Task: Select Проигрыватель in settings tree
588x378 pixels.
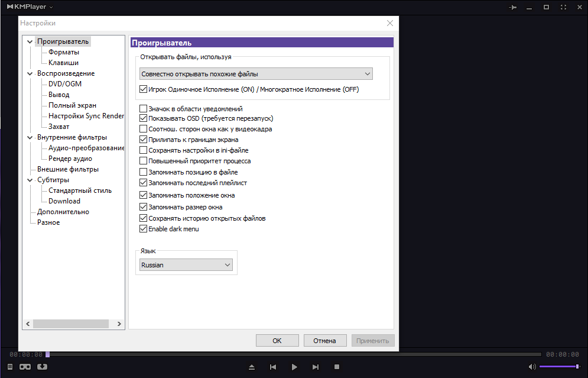Action: coord(63,41)
